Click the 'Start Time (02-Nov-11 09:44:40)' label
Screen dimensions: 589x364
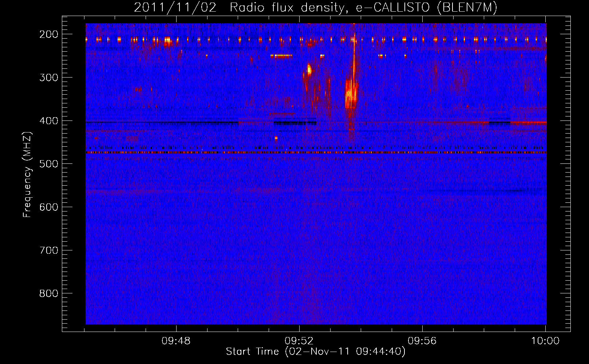click(316, 352)
